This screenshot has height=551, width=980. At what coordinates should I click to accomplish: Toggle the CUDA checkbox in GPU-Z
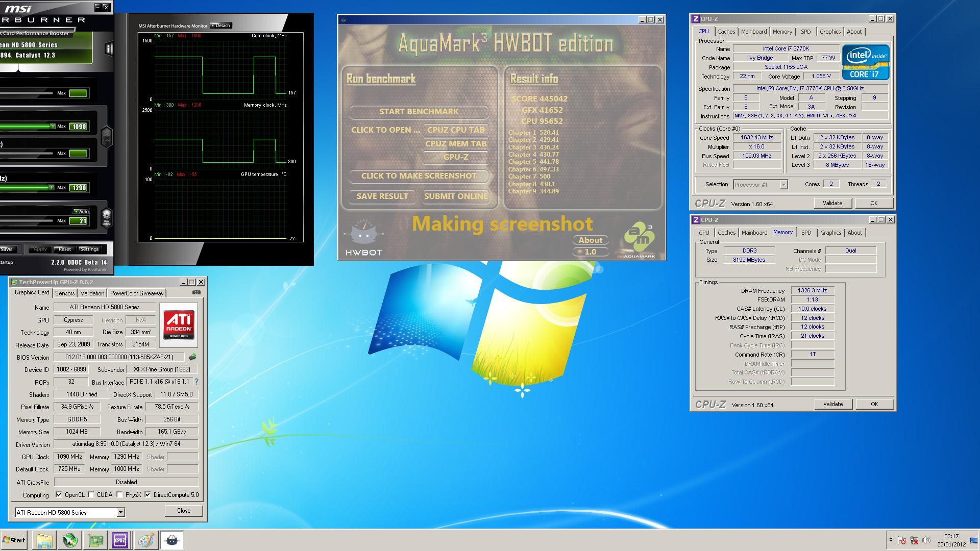pyautogui.click(x=91, y=495)
